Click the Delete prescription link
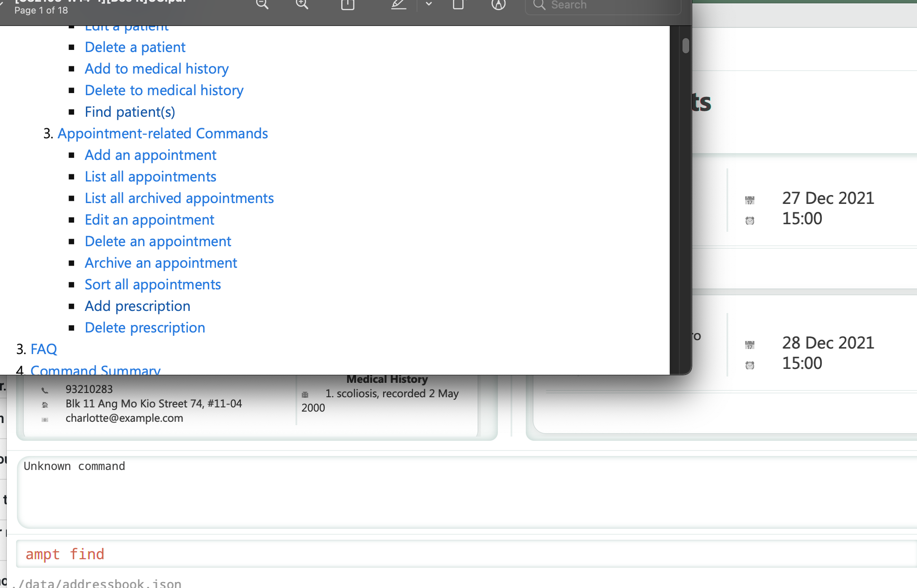This screenshot has width=917, height=588. (144, 327)
